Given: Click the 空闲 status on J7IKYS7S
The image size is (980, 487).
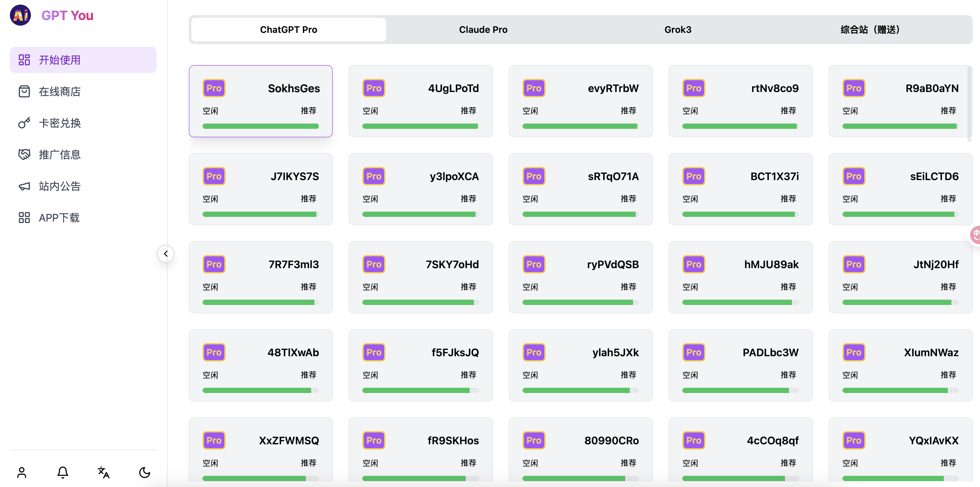Looking at the screenshot, I should point(210,199).
